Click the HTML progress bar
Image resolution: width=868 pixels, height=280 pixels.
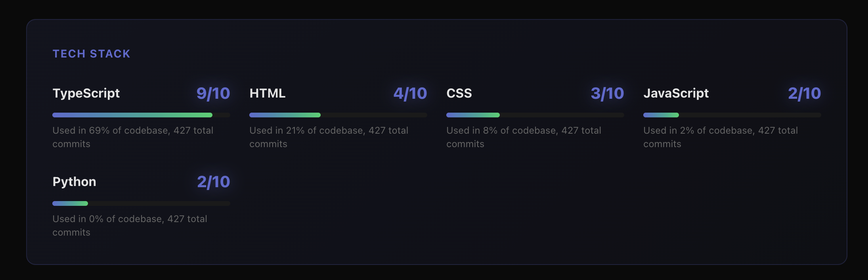click(338, 115)
